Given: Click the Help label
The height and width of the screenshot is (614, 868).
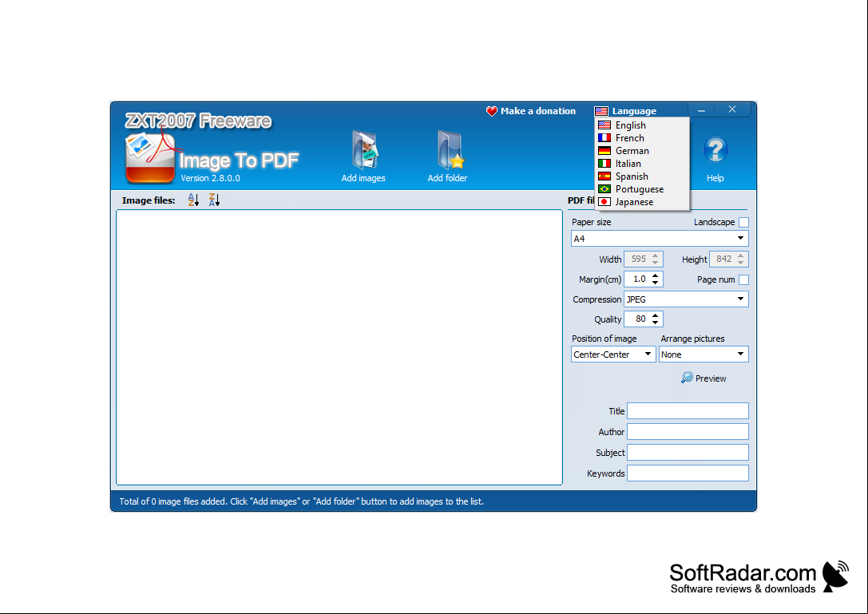Looking at the screenshot, I should 715,178.
